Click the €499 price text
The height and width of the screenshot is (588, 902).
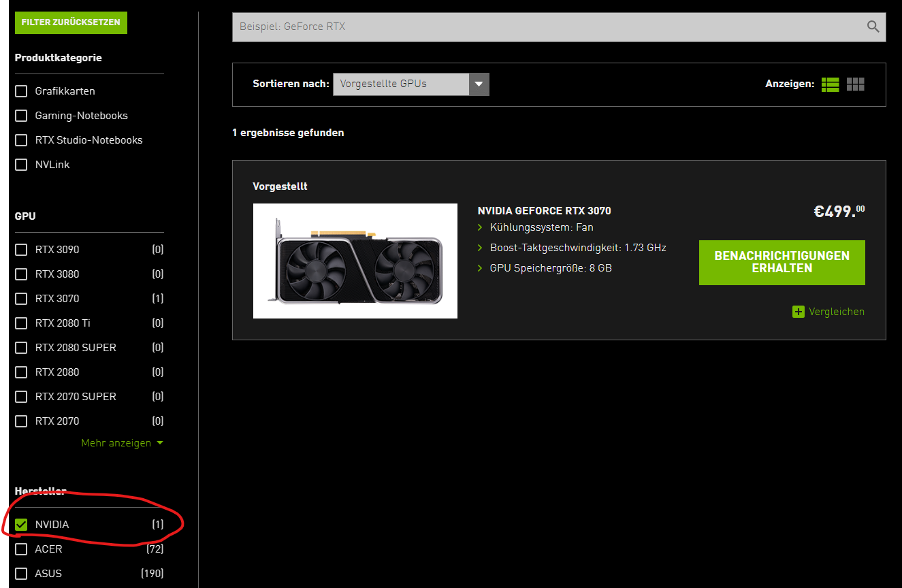pyautogui.click(x=839, y=211)
